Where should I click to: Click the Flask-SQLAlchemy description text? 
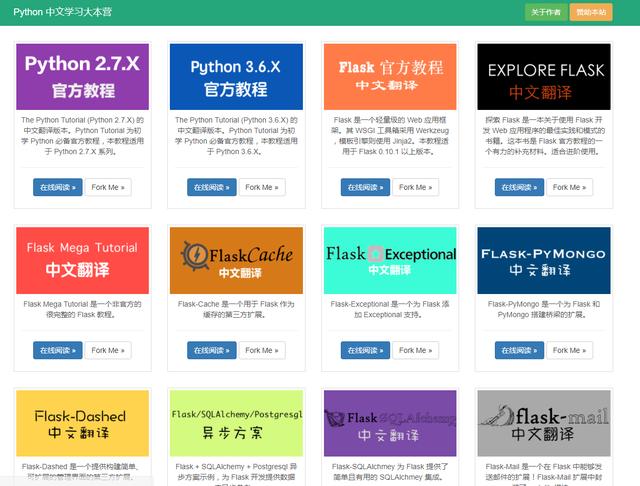(x=390, y=472)
